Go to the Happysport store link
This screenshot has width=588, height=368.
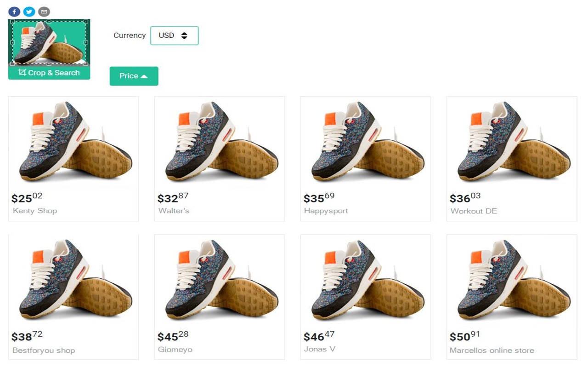tap(326, 211)
